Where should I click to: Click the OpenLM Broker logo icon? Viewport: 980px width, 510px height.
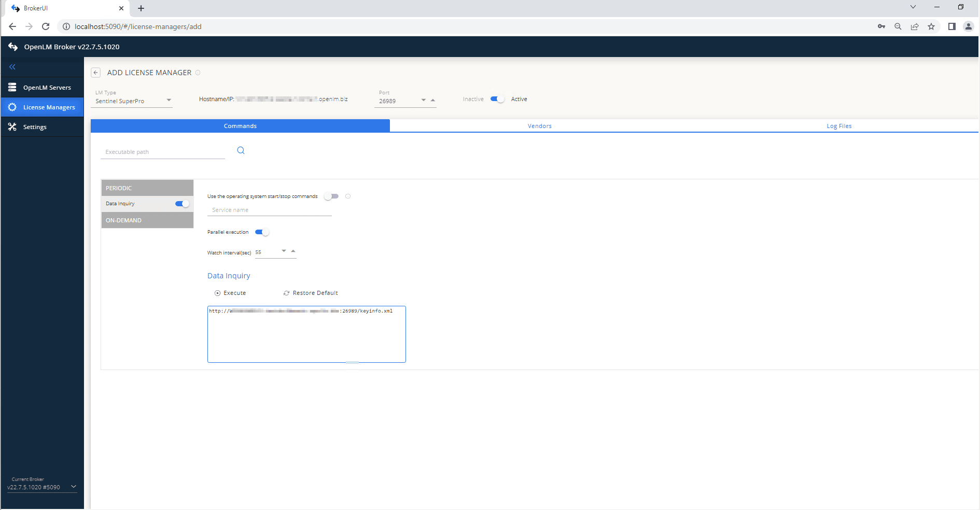tap(13, 47)
